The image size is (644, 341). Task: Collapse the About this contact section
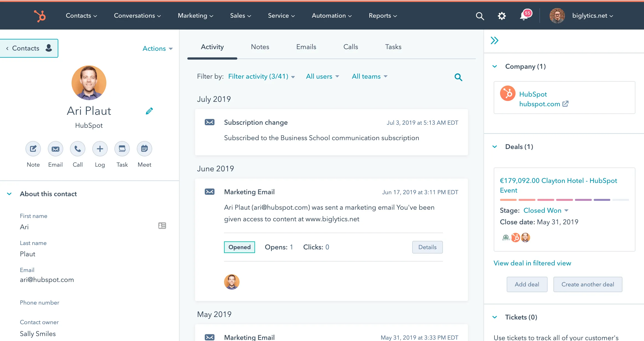pos(9,194)
